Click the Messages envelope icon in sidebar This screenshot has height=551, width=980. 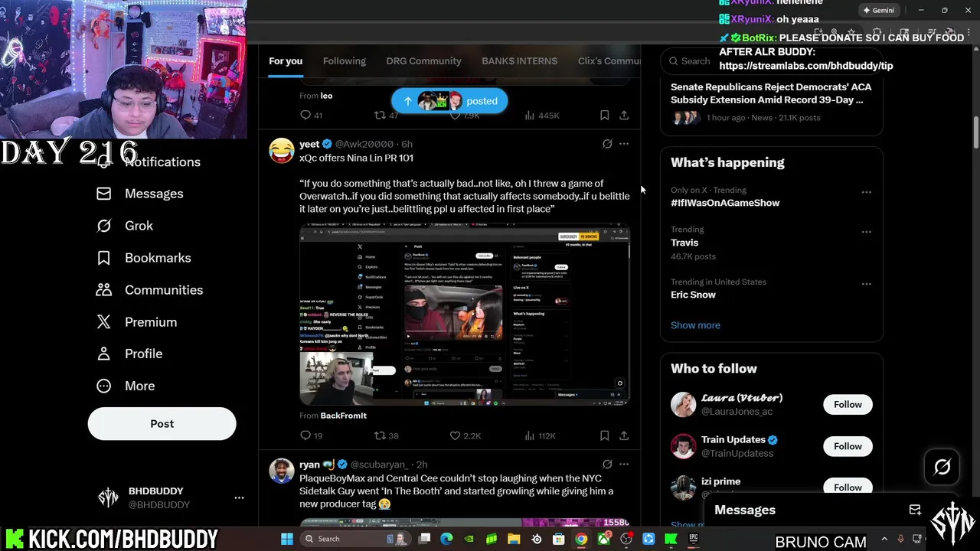point(104,194)
